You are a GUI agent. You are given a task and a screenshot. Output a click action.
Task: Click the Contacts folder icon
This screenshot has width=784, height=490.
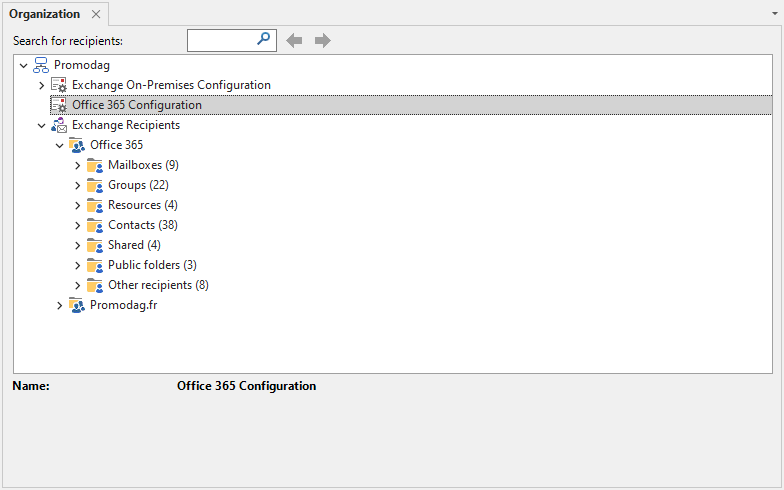(95, 225)
